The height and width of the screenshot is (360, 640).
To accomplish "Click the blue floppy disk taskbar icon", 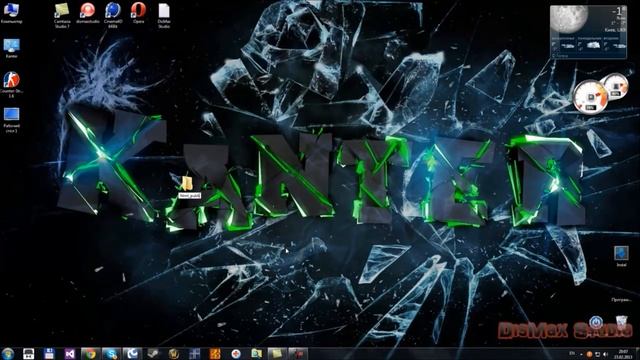I will [x=49, y=353].
